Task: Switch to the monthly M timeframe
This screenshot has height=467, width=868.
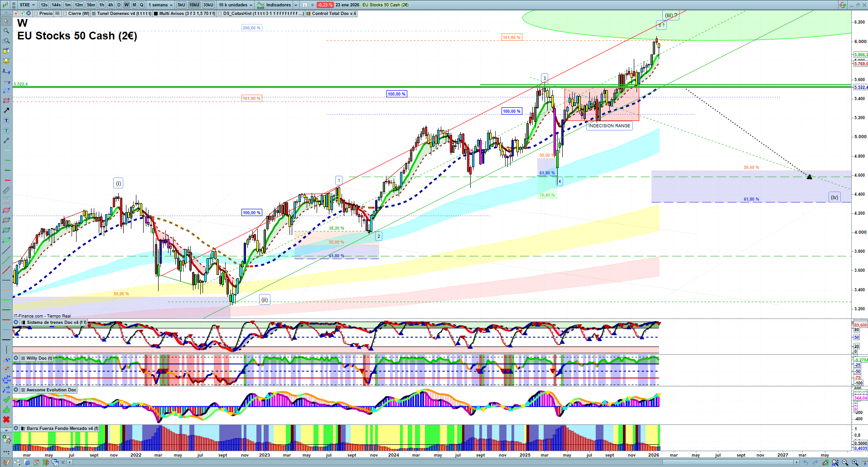Action: click(134, 5)
